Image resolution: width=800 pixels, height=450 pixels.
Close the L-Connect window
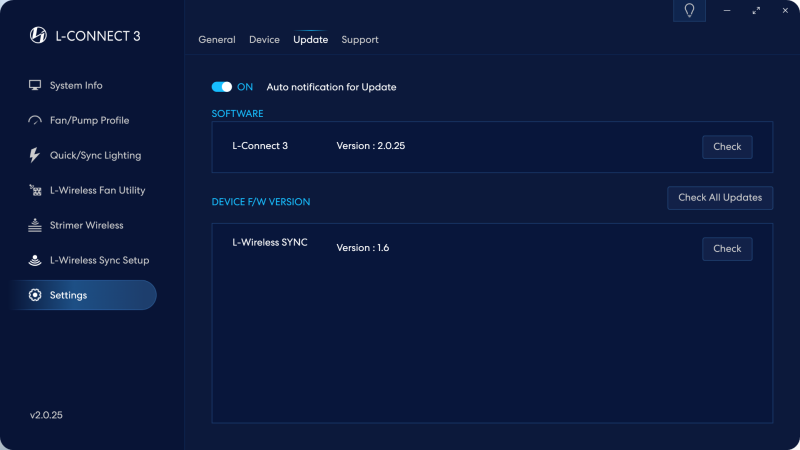click(x=785, y=11)
